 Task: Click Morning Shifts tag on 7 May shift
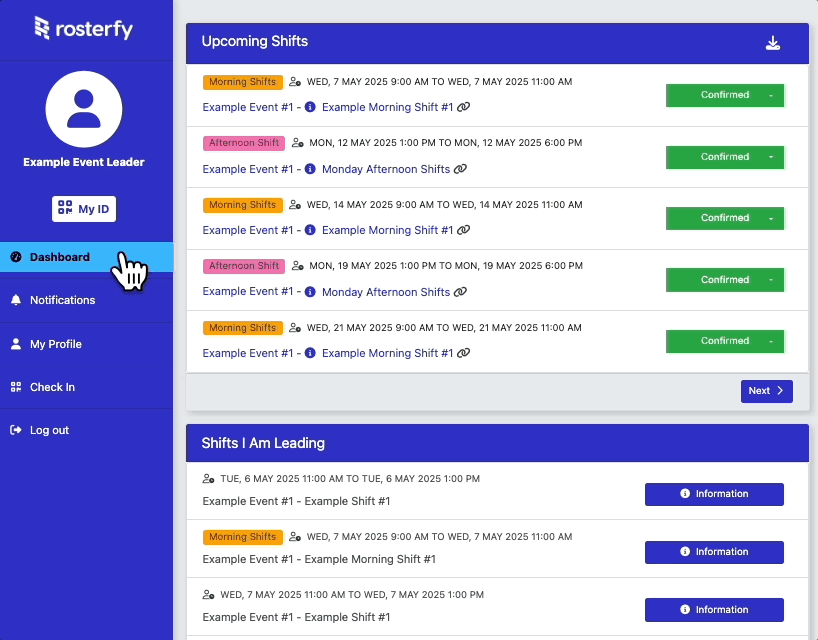point(243,82)
